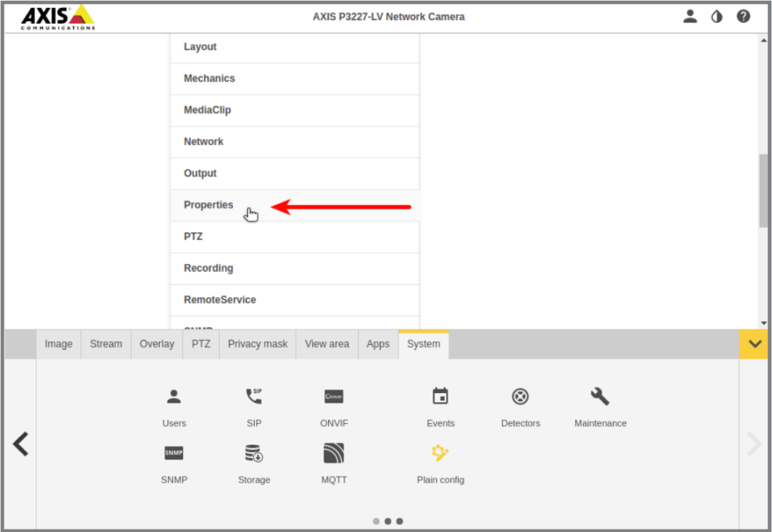Screen dimensions: 772x532
Task: Select the second page indicator dot
Action: pyautogui.click(x=388, y=521)
